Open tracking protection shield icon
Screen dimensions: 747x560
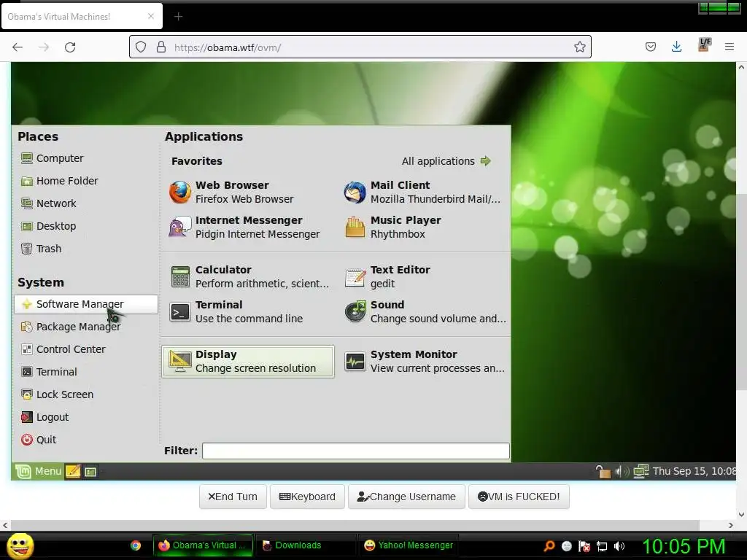(x=141, y=47)
